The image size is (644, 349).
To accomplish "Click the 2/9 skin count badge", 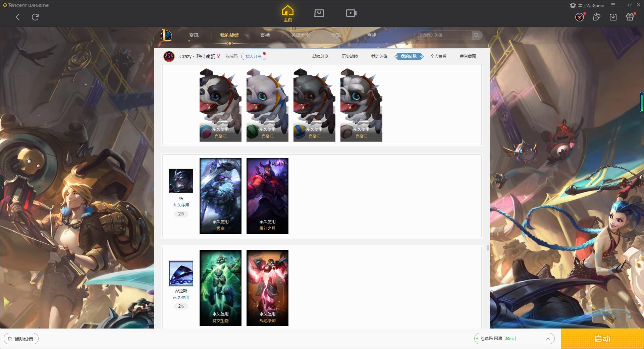I will 181,214.
